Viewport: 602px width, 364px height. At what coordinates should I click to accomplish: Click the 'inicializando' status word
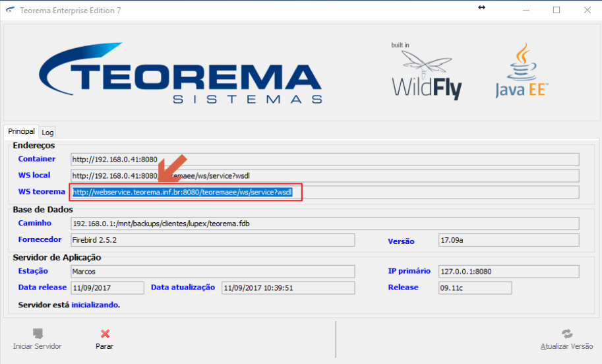(94, 305)
